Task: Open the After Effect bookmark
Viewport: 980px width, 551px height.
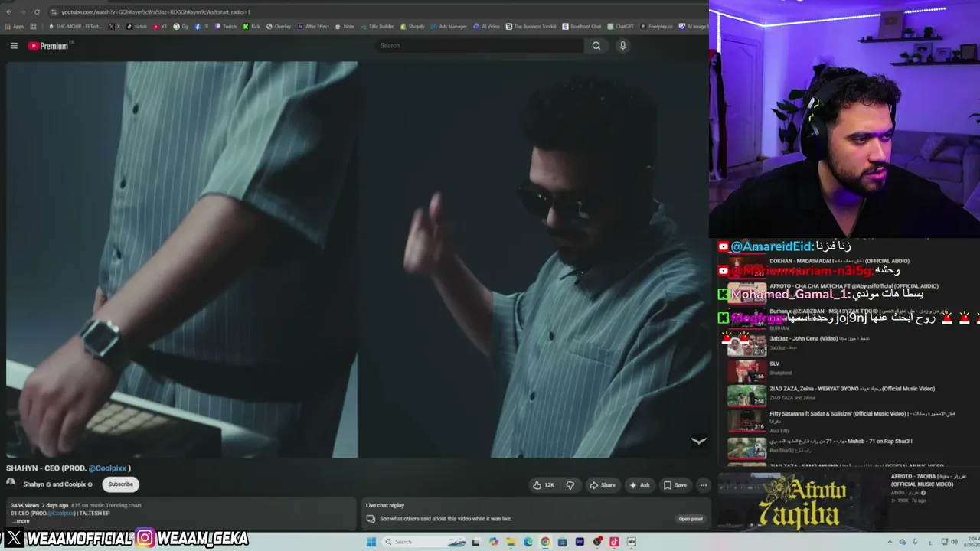Action: click(313, 27)
